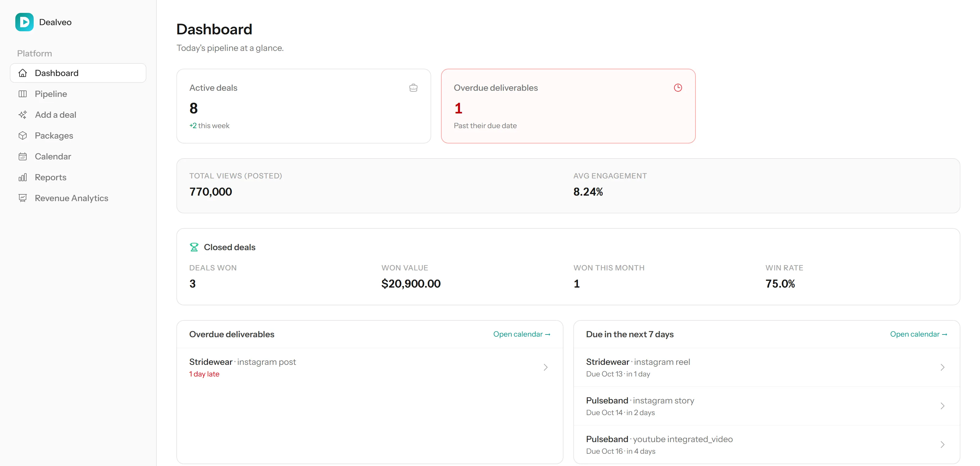Viewport: 980px width, 466px height.
Task: Click 'Due Oct 13 · in 1 day' text
Action: tap(618, 374)
